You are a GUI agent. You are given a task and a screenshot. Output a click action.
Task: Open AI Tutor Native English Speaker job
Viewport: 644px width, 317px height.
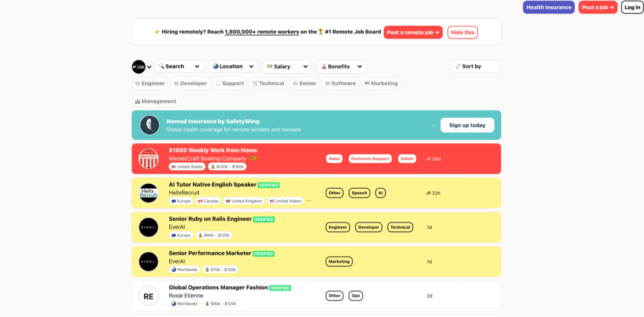(213, 185)
